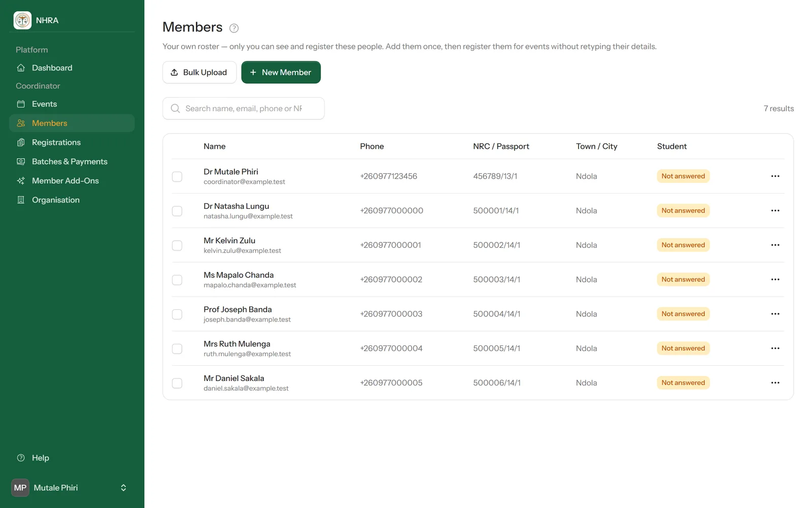Click the MP avatar badge
Screen dimensions: 812x508
pyautogui.click(x=20, y=488)
